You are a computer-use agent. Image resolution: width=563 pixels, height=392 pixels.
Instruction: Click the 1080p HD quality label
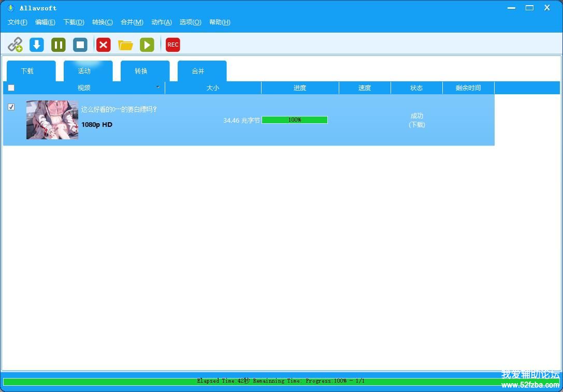(97, 125)
